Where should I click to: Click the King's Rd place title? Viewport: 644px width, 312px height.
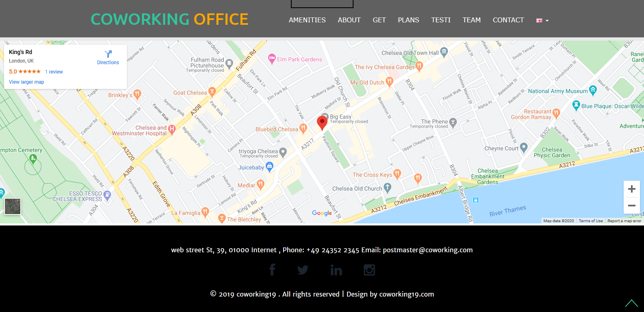20,52
